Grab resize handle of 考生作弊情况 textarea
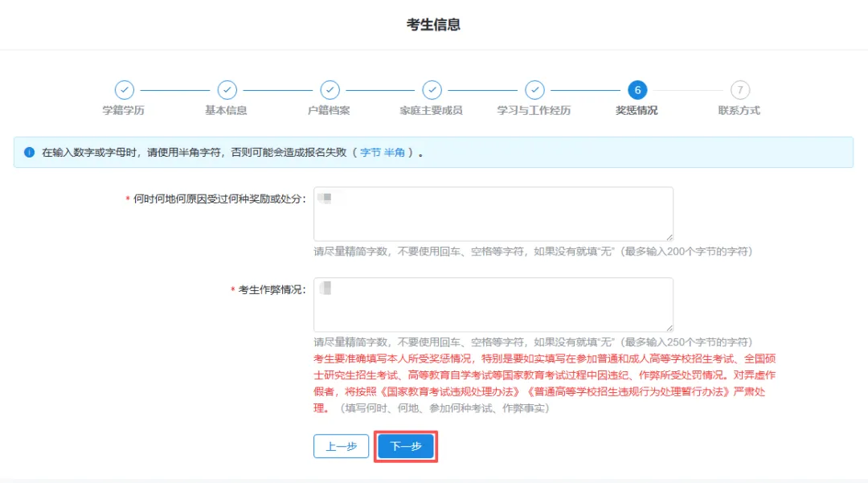This screenshot has height=483, width=868. coord(669,328)
